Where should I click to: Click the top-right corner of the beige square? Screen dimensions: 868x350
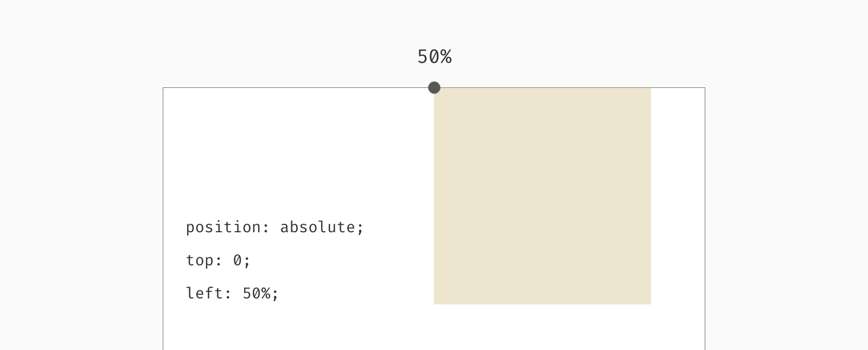click(x=650, y=88)
